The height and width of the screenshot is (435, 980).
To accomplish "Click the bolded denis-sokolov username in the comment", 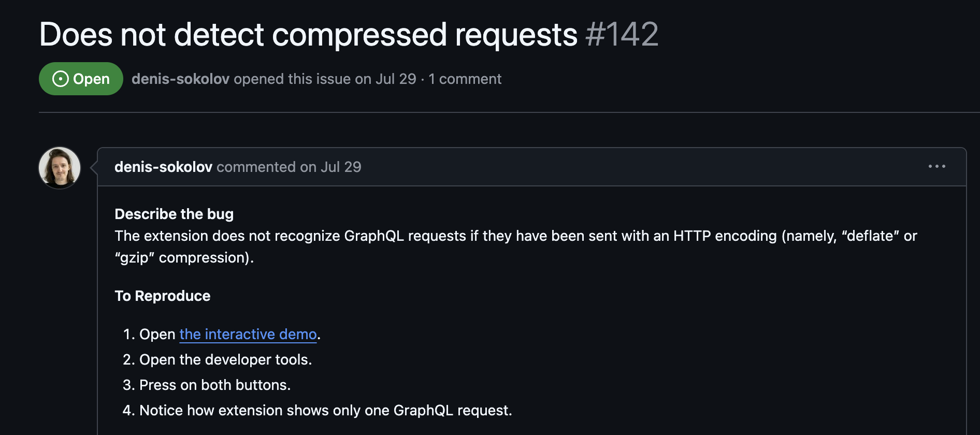I will [x=163, y=167].
